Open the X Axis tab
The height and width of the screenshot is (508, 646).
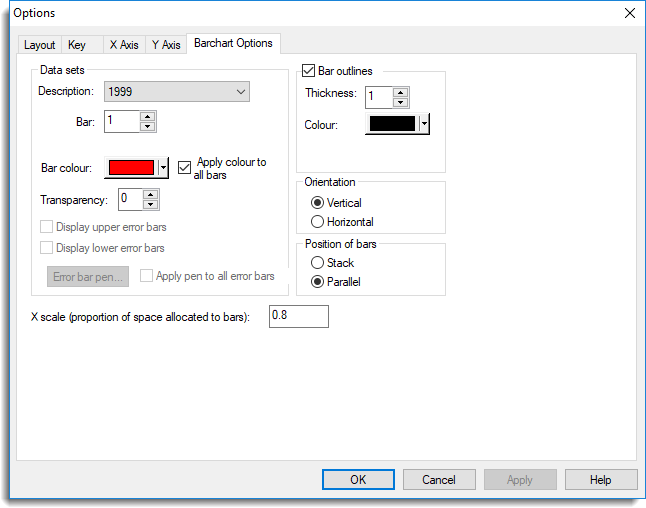click(125, 45)
